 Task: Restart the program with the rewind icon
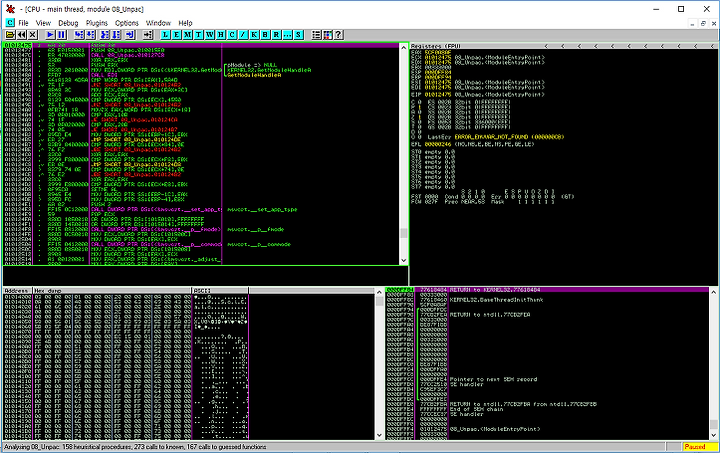(22, 35)
